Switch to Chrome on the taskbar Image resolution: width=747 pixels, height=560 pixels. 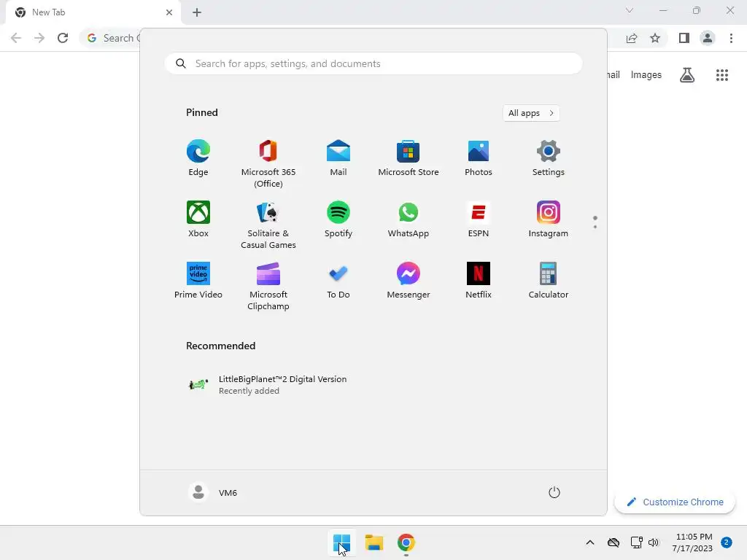coord(406,542)
